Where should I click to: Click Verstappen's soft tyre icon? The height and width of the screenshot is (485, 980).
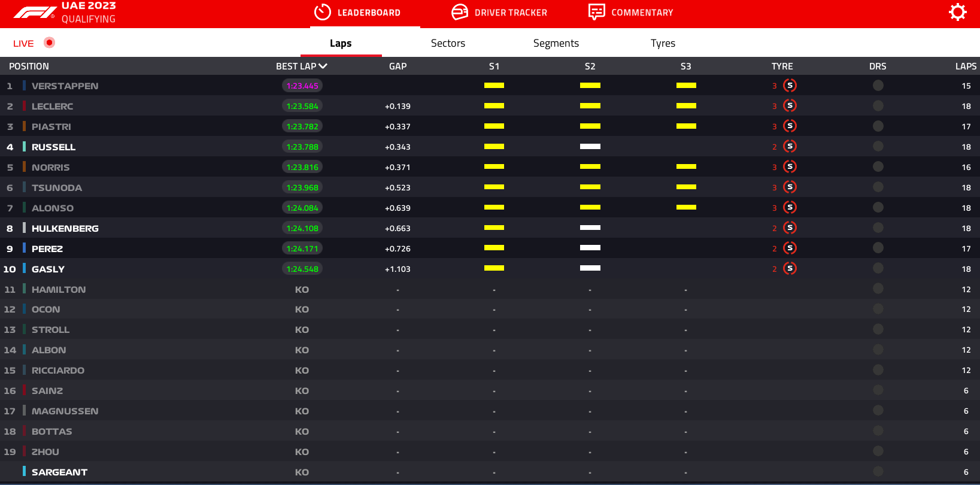click(790, 86)
